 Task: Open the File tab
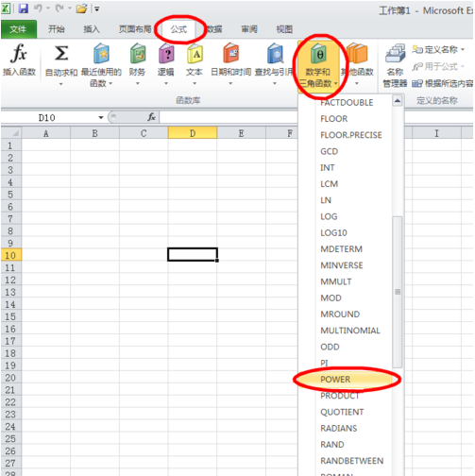(x=19, y=29)
